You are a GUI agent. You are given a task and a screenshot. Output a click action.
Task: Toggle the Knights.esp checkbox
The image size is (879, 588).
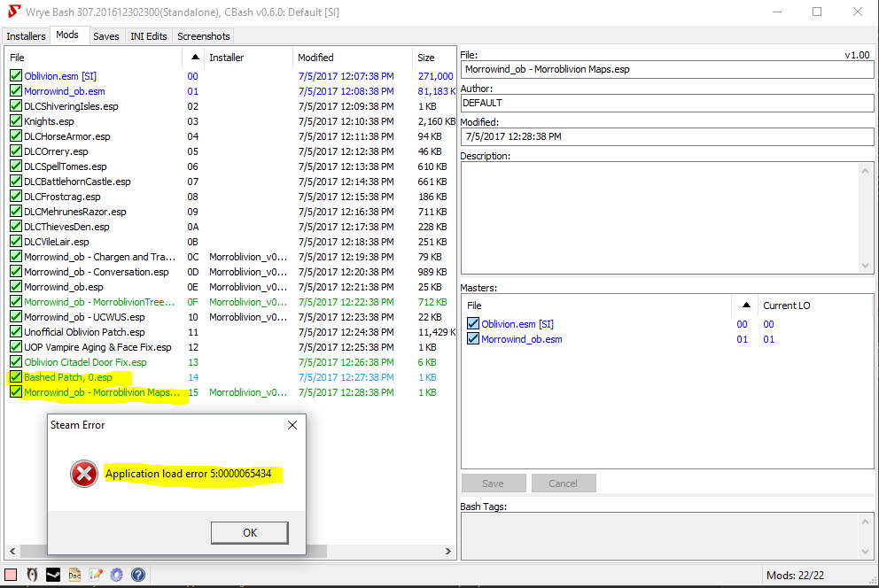[x=16, y=121]
